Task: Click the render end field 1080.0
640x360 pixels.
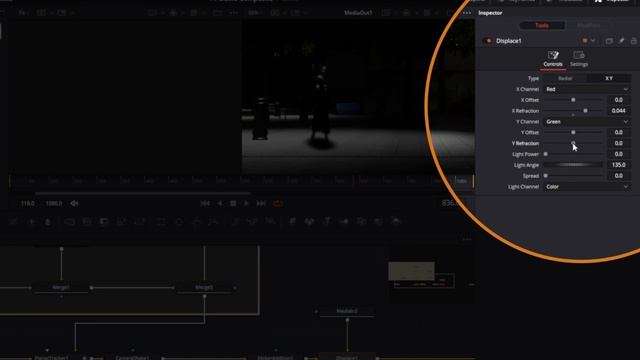Action: [x=54, y=203]
